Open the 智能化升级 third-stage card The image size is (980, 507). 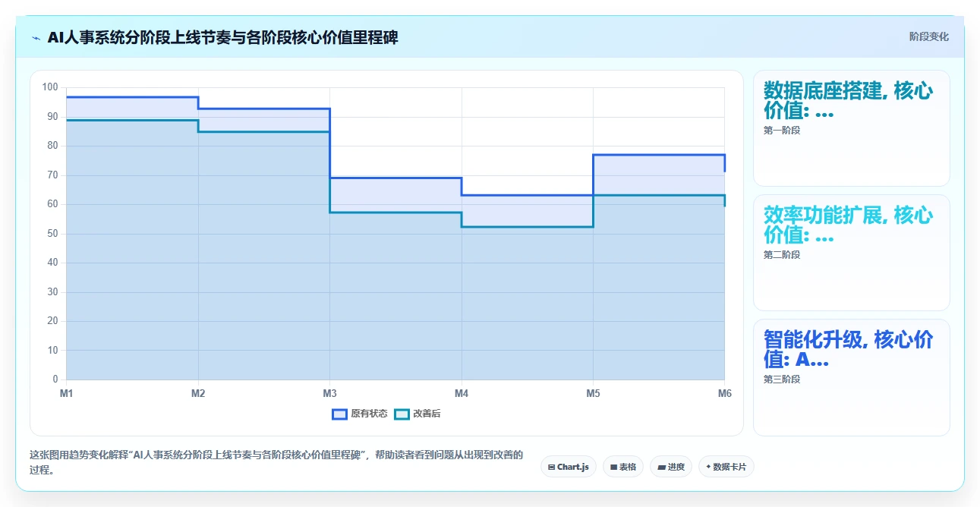(851, 377)
